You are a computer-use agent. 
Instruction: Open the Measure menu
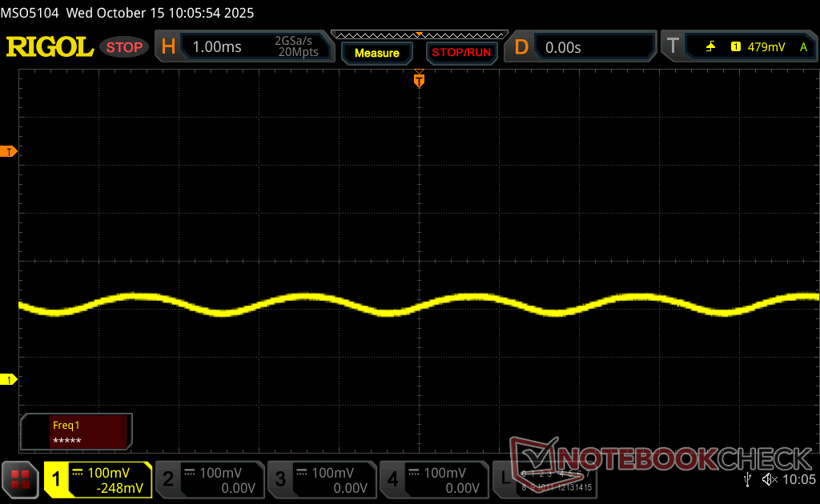[x=376, y=53]
